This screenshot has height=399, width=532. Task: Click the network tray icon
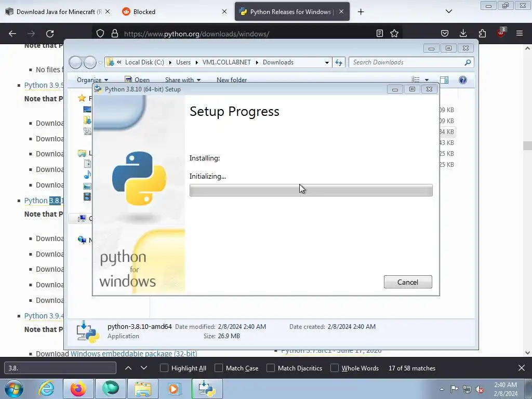tap(467, 389)
